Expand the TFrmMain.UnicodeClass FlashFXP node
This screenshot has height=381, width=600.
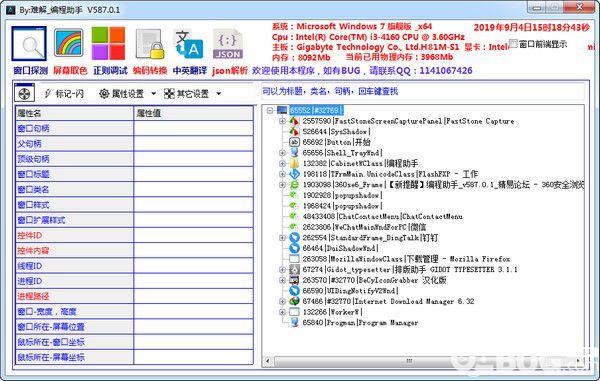[282, 174]
